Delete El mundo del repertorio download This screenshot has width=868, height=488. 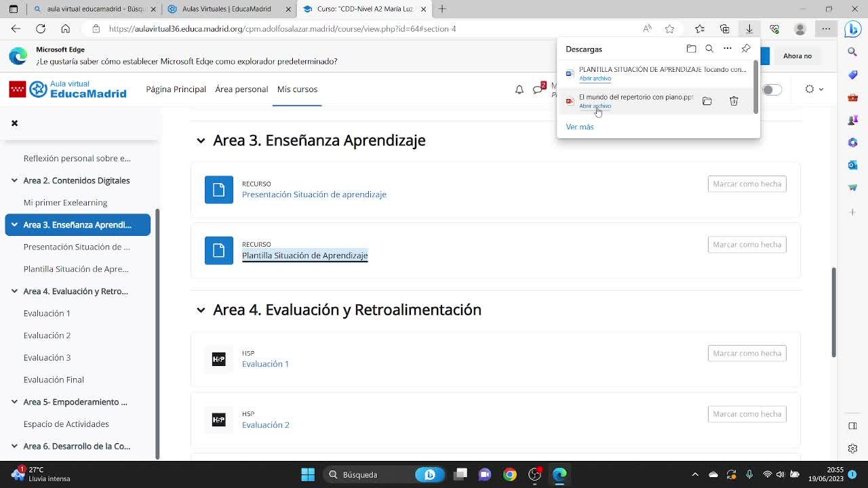734,101
